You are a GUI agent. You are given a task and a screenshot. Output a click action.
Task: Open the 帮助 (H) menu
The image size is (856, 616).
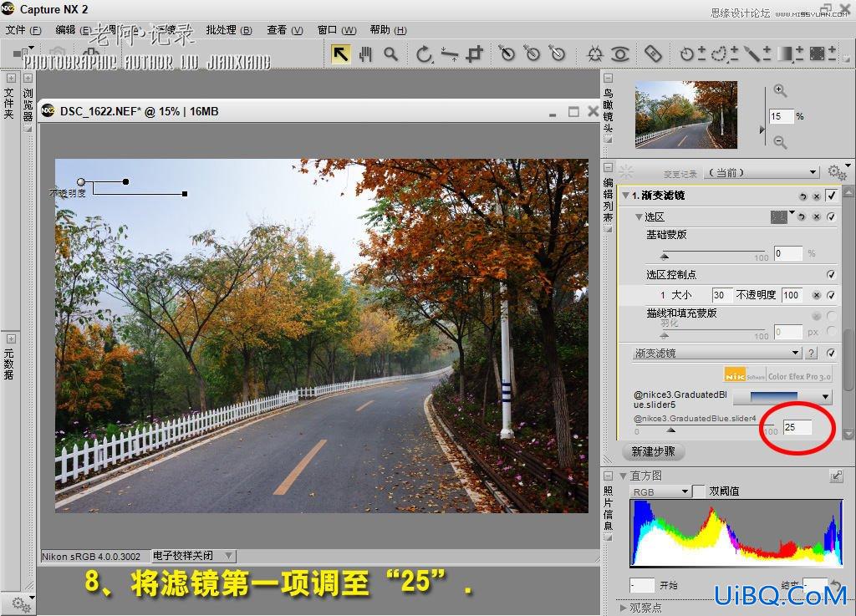pyautogui.click(x=388, y=30)
